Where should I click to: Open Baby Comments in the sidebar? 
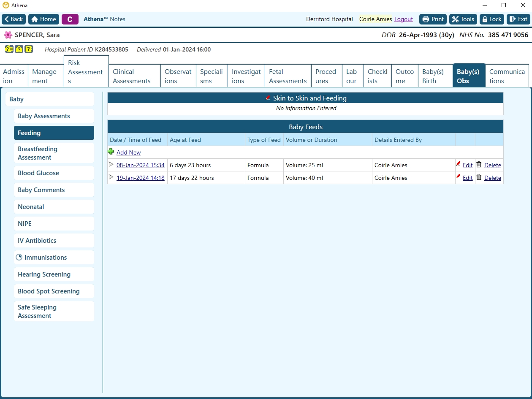pyautogui.click(x=54, y=190)
